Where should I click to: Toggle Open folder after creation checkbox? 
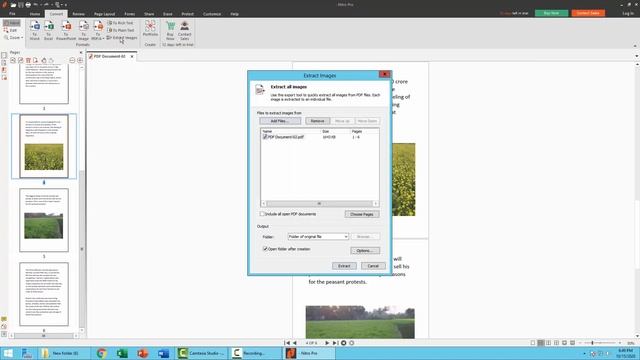tap(265, 249)
